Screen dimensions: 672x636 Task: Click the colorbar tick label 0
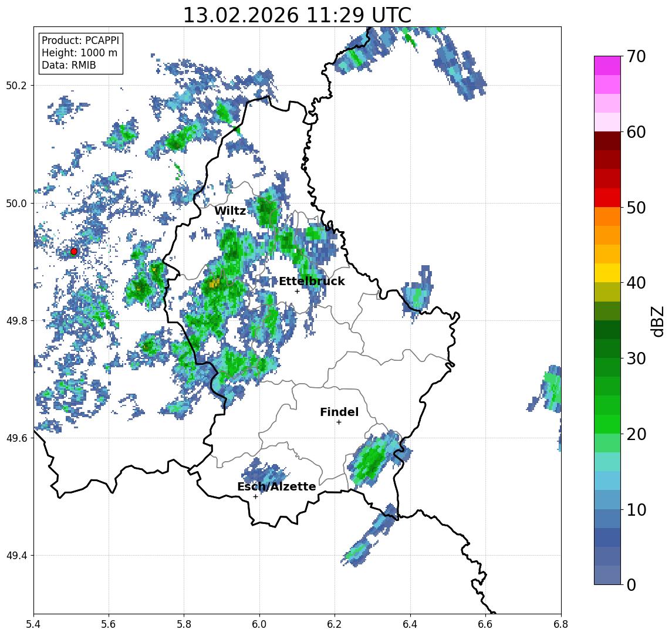tap(632, 584)
